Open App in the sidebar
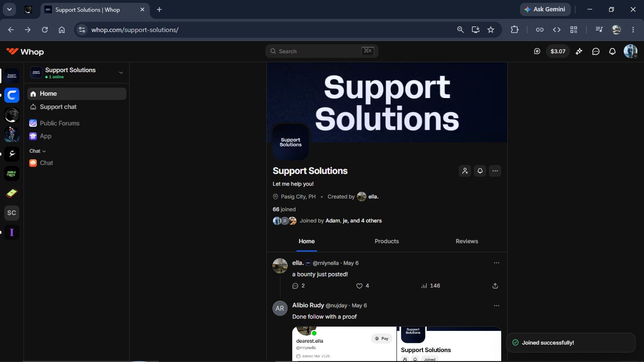Viewport: 644px width, 362px height. (x=77, y=136)
